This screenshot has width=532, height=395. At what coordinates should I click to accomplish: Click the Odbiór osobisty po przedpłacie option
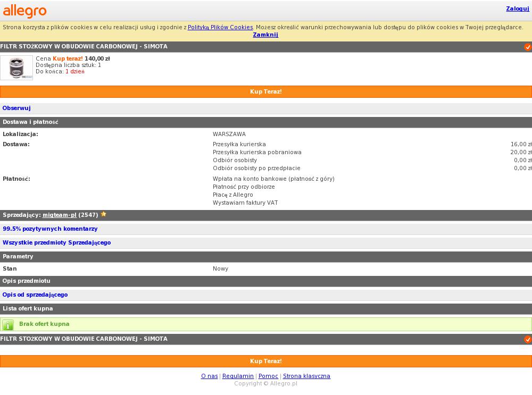[x=256, y=168]
